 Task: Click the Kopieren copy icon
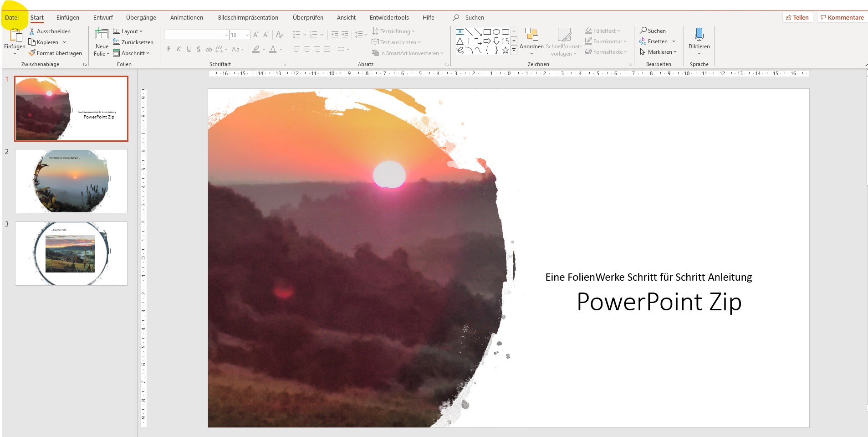click(32, 42)
